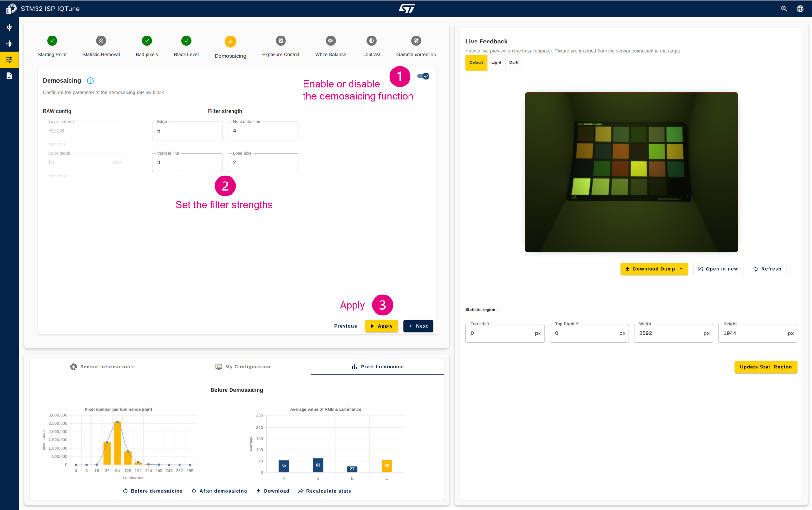Click the yellow Apply button
The height and width of the screenshot is (510, 812).
[x=382, y=326]
